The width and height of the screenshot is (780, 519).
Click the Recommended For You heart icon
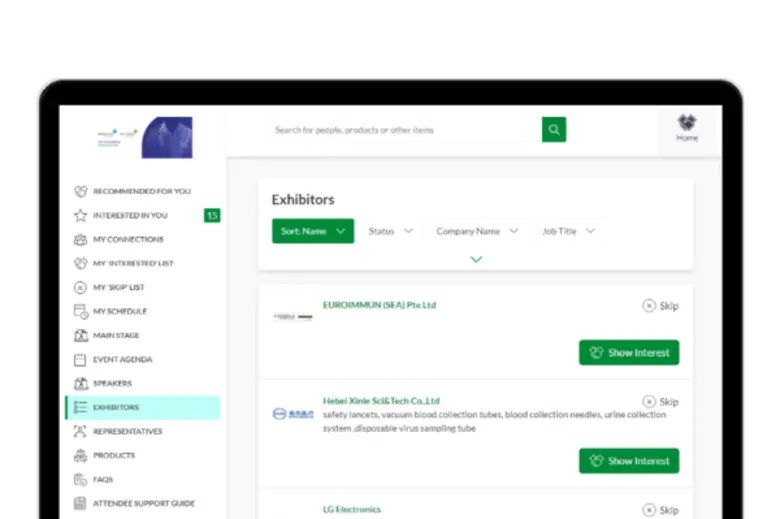click(x=81, y=191)
